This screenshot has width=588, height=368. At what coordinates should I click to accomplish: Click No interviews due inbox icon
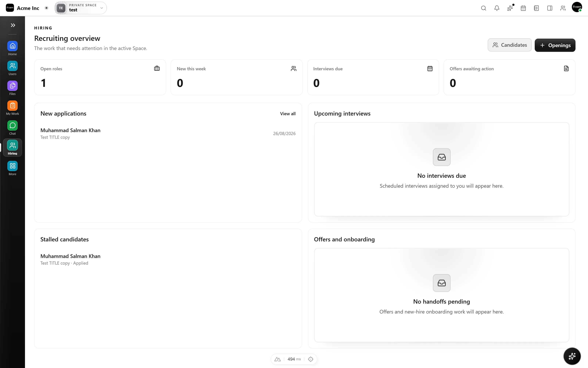click(442, 157)
